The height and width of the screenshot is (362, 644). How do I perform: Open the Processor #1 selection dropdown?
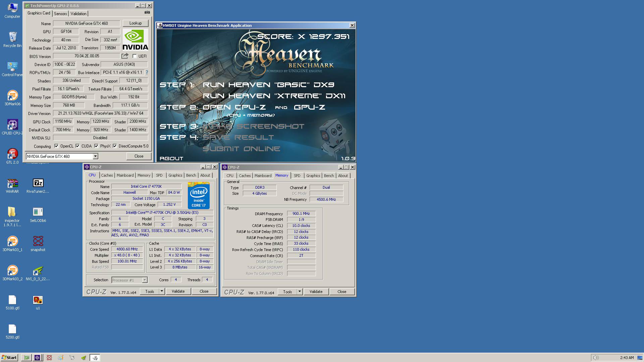click(145, 280)
